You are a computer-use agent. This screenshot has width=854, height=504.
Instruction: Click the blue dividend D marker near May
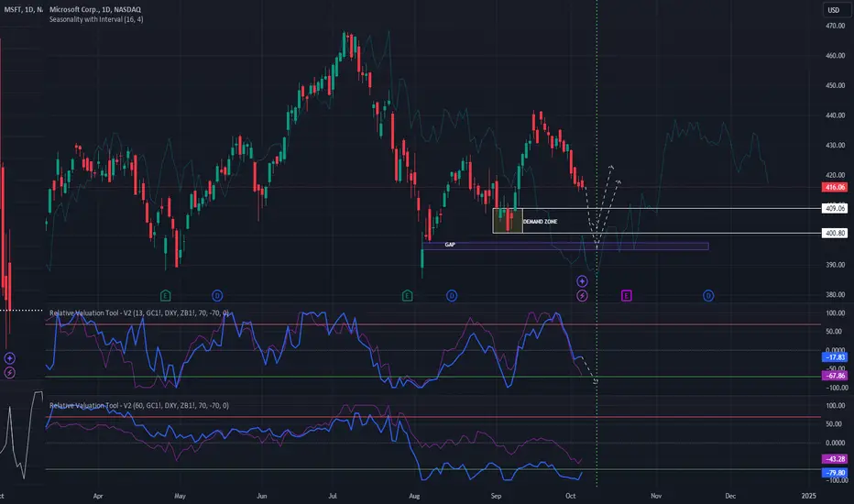(x=217, y=296)
